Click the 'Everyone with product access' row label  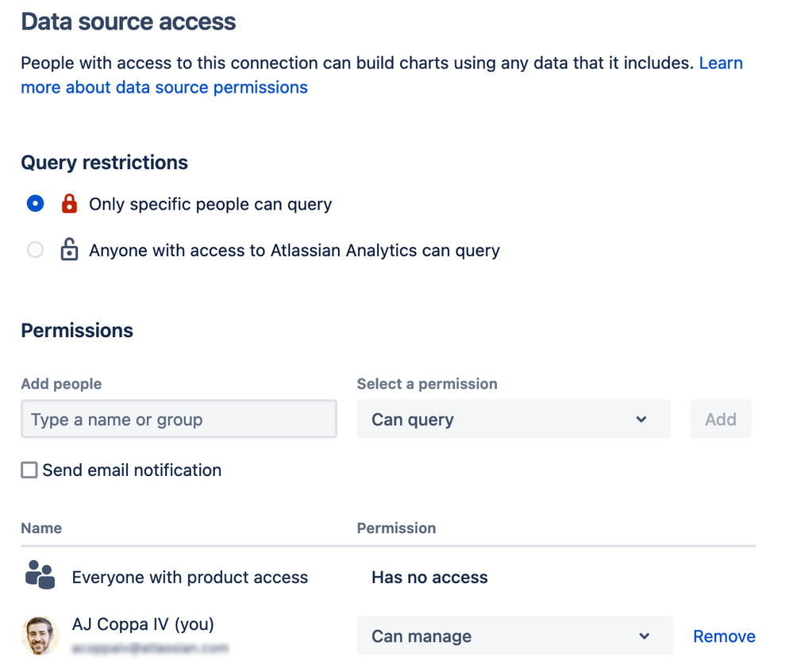[x=190, y=578]
